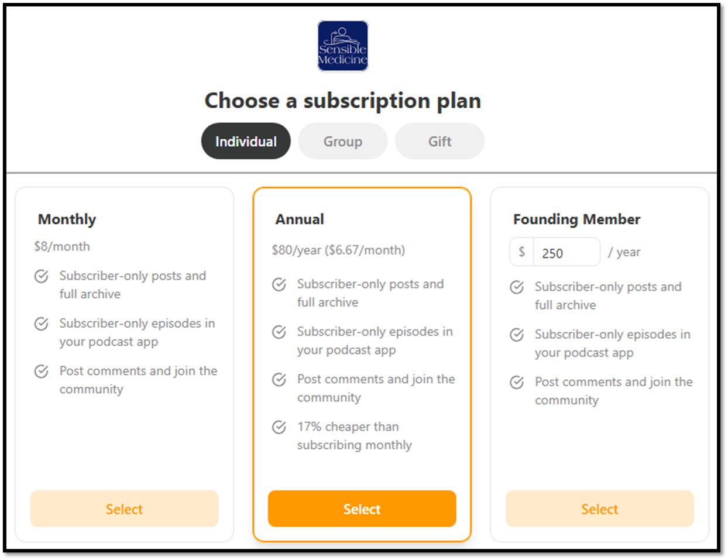
Task: Click checkmark icon beside Founding Member subscriber-only posts
Action: point(517,287)
